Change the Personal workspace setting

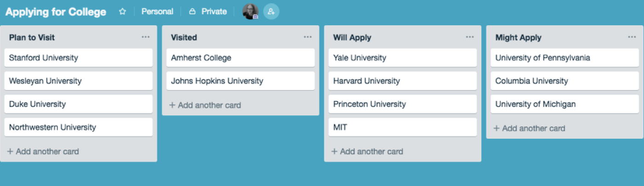tap(157, 12)
